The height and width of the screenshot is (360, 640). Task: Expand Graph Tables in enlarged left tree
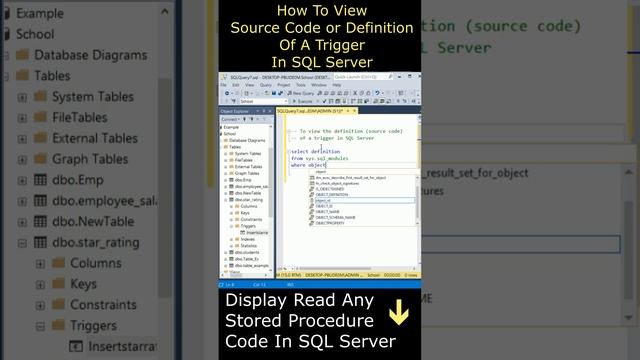pos(22,160)
